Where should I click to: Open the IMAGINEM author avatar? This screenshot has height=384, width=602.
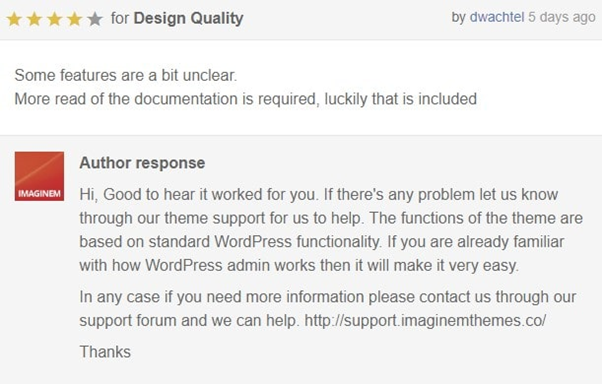coord(39,176)
